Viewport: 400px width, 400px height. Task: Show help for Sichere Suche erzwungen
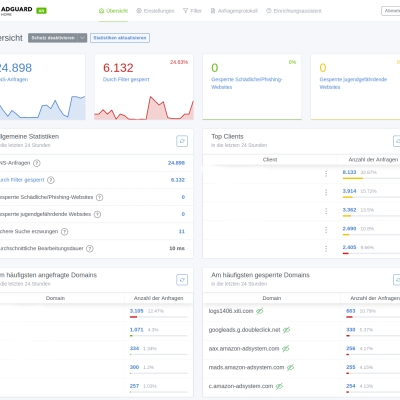click(65, 232)
